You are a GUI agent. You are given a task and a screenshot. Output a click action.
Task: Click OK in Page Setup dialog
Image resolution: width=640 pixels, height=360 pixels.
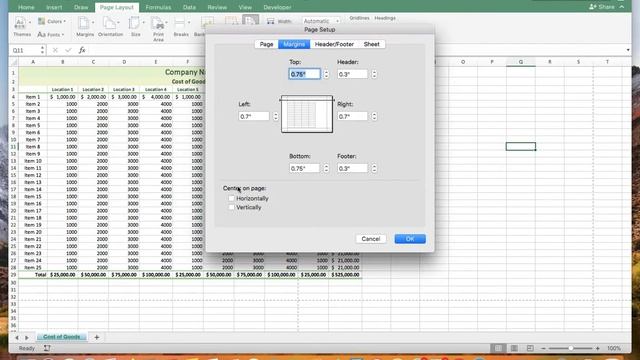pos(410,239)
